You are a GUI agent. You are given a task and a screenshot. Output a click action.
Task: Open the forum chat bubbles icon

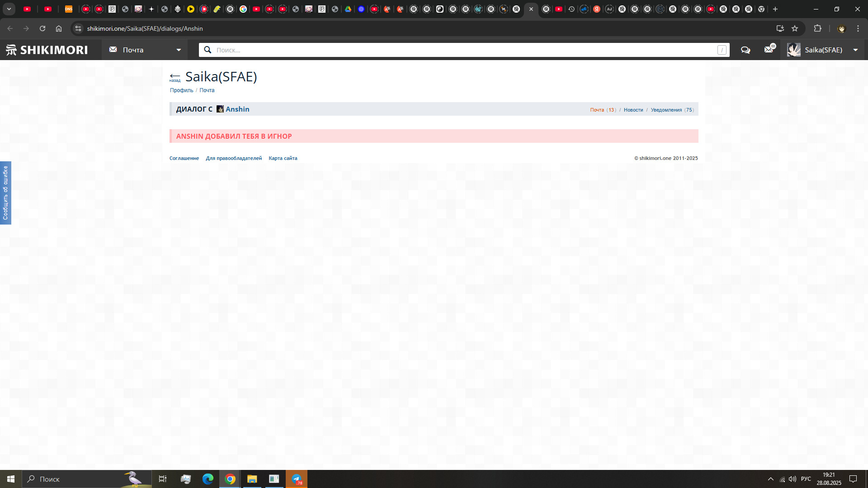click(745, 50)
